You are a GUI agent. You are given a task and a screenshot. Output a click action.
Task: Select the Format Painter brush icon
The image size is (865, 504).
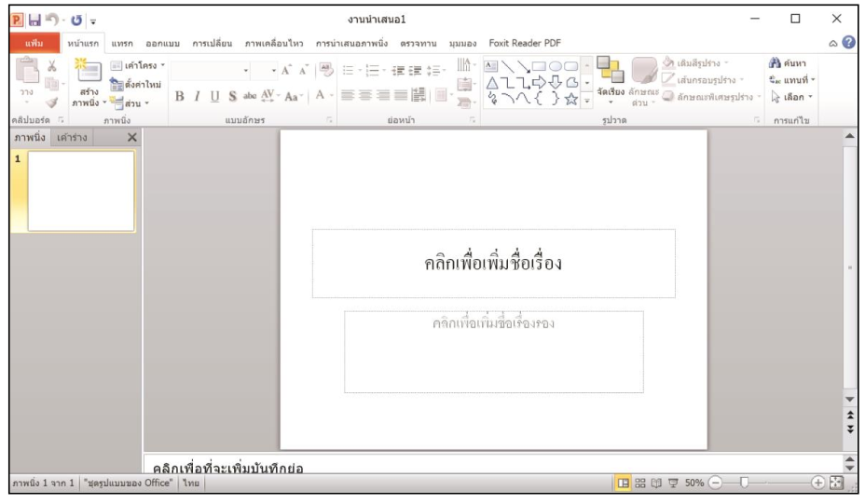(x=52, y=102)
